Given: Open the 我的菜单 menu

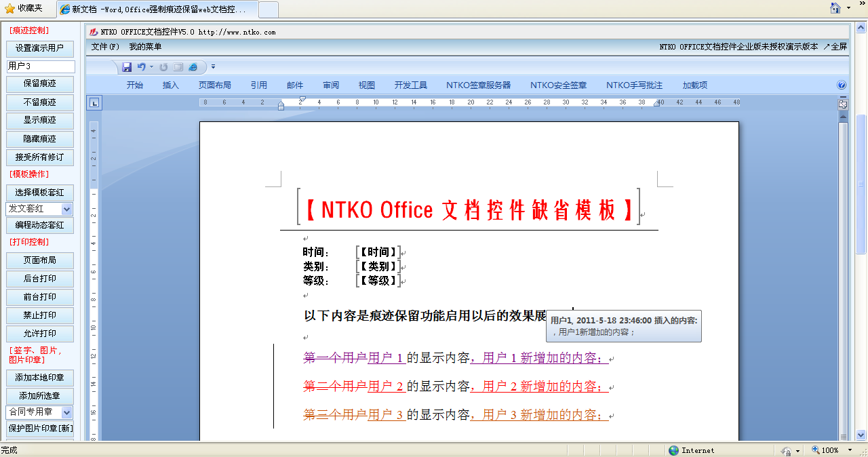Looking at the screenshot, I should [145, 47].
